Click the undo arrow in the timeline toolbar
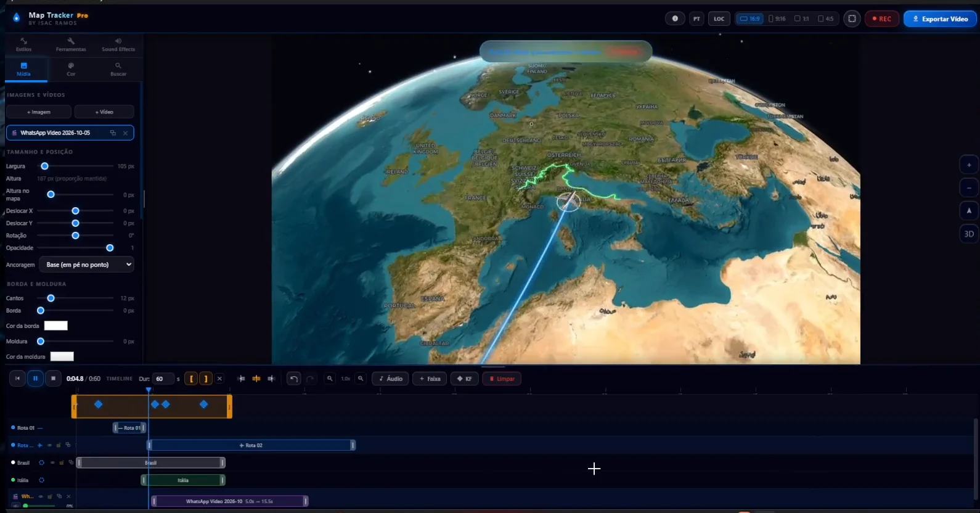This screenshot has width=980, height=513. (x=294, y=379)
